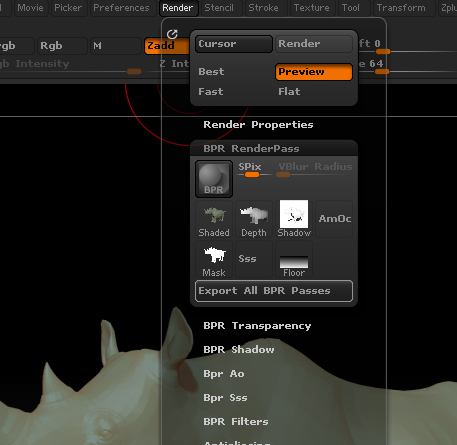Open the Tool menu
Screen dimensions: 457x445
pos(351,8)
